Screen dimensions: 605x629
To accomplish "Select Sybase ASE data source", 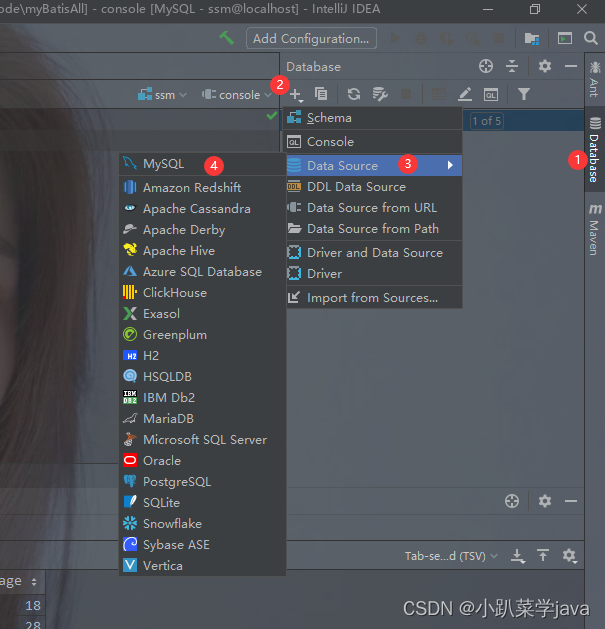I will click(x=202, y=544).
